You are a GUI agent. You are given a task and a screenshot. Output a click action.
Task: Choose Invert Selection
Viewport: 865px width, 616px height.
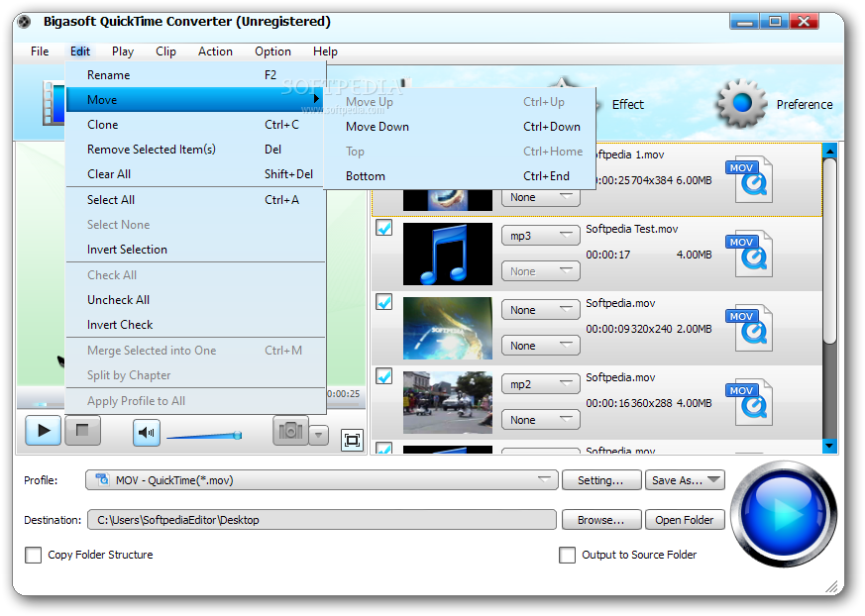click(x=196, y=250)
